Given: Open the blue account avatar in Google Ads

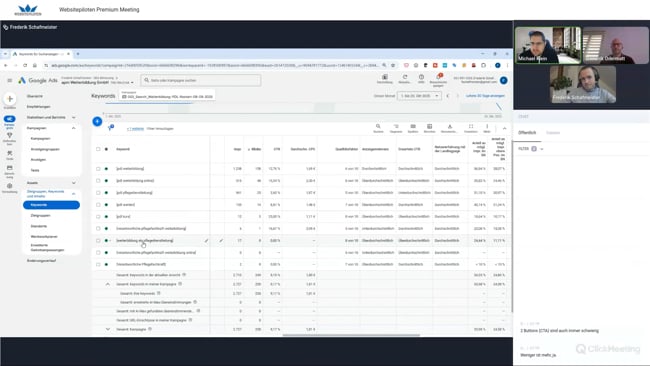Looking at the screenshot, I should [x=504, y=80].
